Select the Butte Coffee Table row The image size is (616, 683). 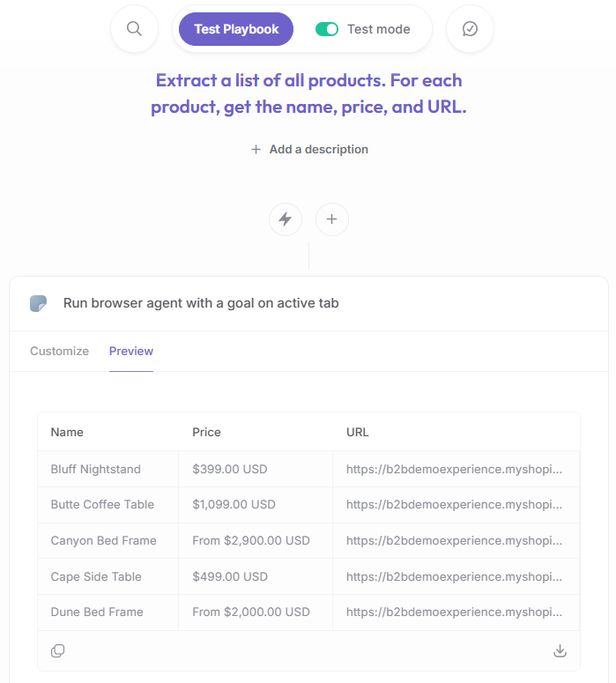click(102, 505)
